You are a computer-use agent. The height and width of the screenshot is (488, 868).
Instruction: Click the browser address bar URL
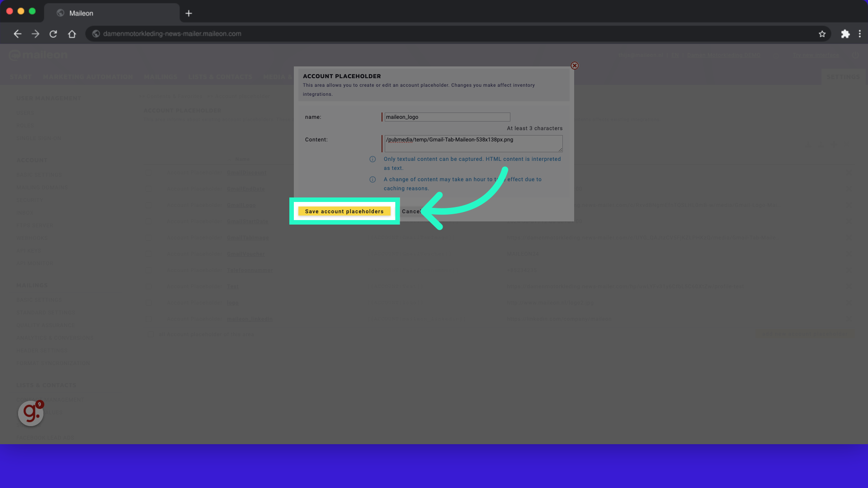point(172,33)
